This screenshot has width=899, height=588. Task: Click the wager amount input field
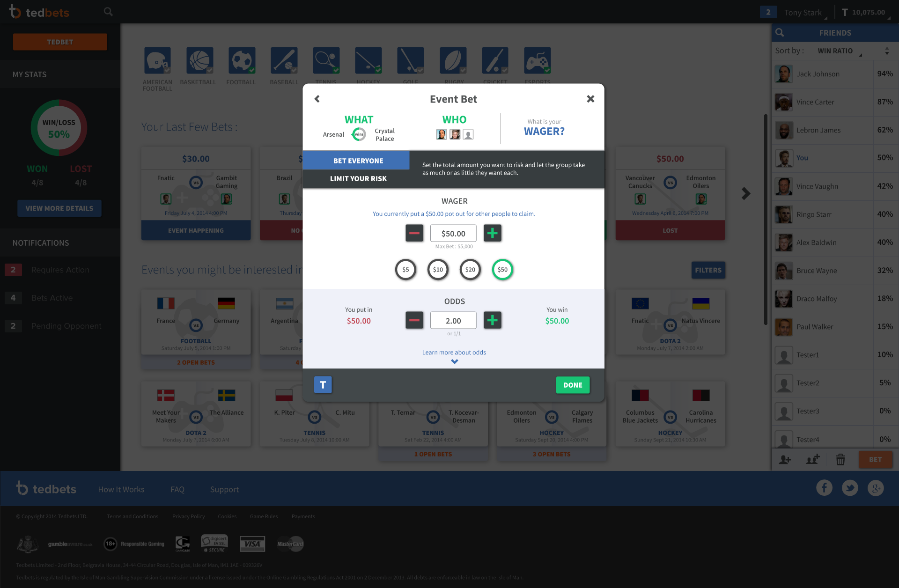[x=453, y=233]
